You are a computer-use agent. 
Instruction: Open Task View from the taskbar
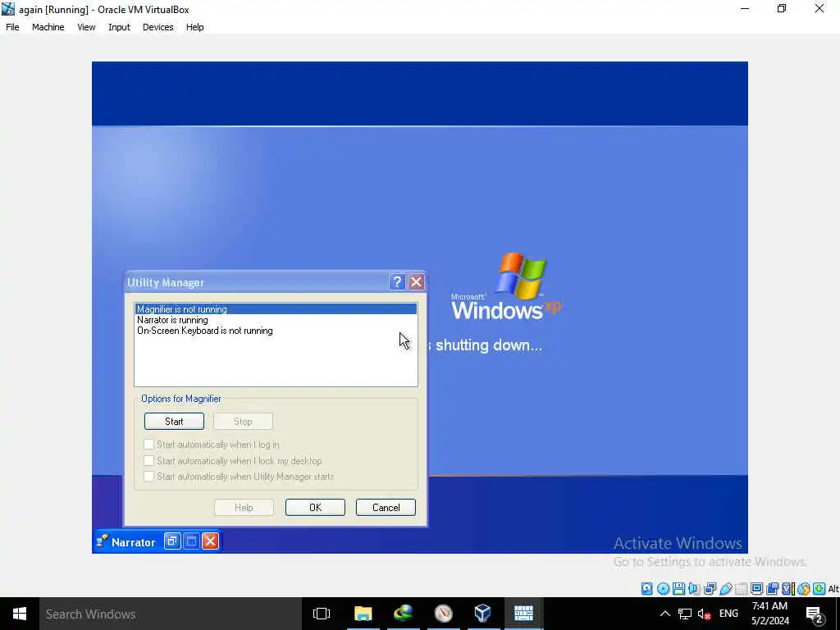322,614
